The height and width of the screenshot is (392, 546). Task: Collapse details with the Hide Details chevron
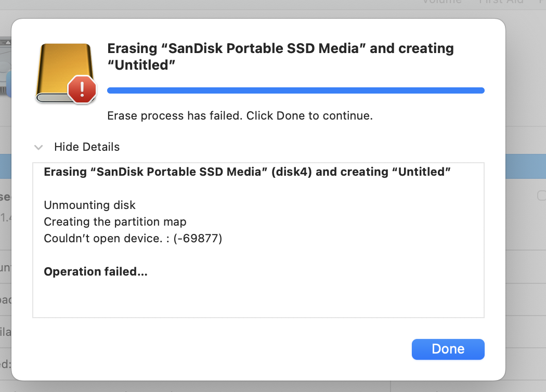pyautogui.click(x=38, y=147)
